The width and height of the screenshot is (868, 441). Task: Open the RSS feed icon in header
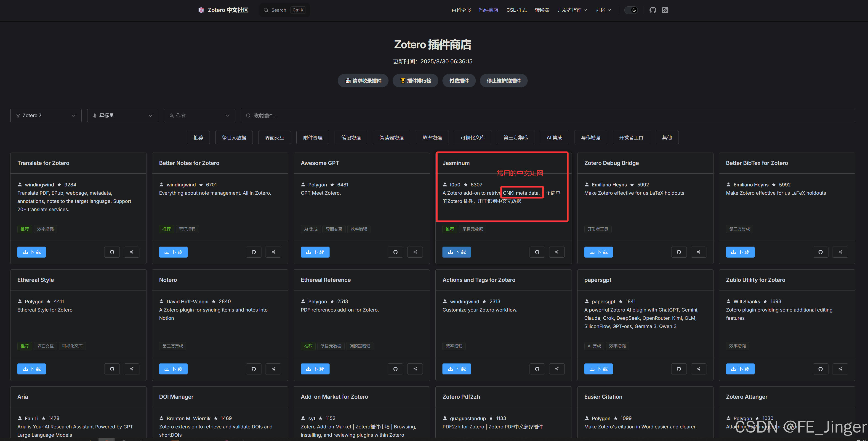pyautogui.click(x=665, y=10)
